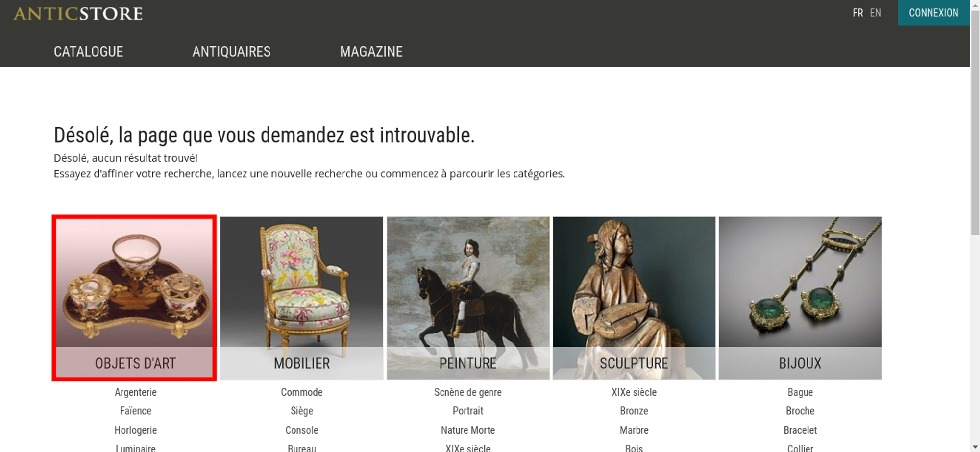Go to the Commode subcategory

point(302,392)
